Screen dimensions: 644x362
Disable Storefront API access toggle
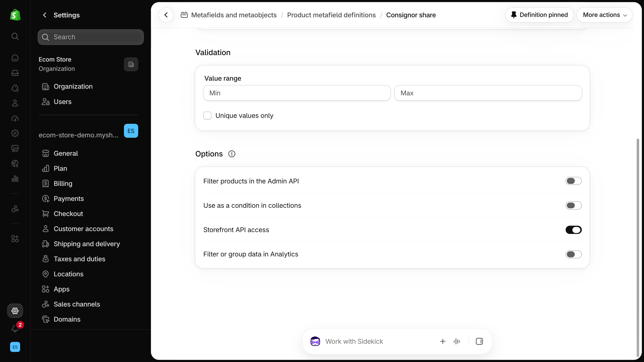[574, 230]
